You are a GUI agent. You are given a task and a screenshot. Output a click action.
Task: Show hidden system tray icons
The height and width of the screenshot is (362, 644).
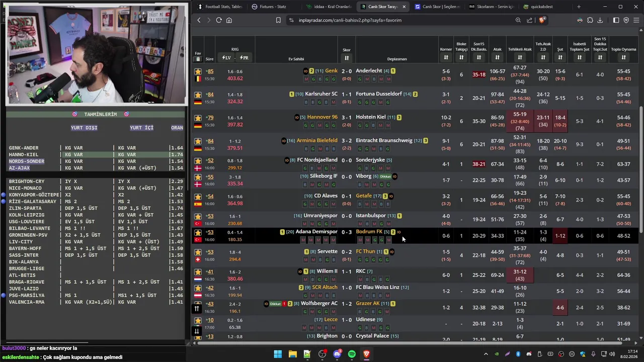point(486,354)
